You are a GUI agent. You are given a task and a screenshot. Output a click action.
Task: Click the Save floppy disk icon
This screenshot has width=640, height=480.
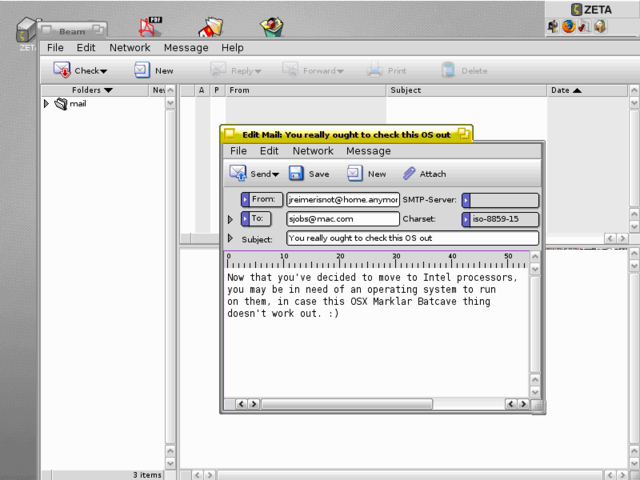(x=297, y=173)
